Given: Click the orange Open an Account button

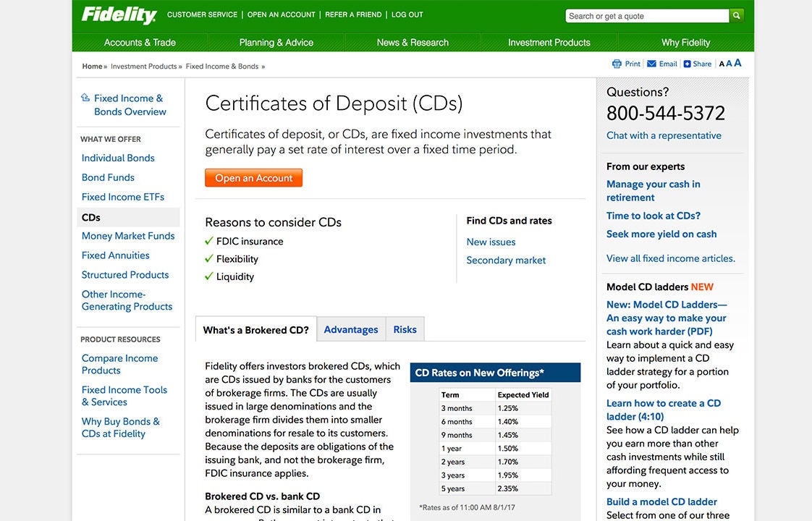Looking at the screenshot, I should point(253,178).
